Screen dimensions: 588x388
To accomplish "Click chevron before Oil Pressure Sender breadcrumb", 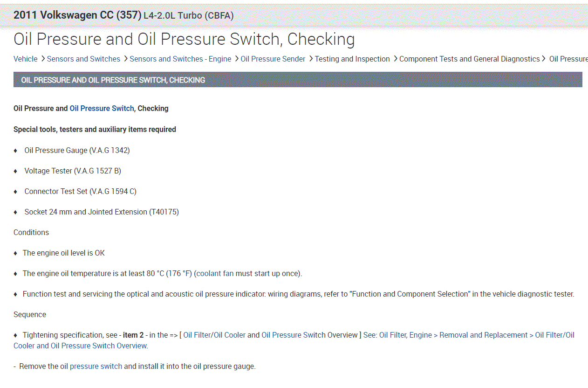I will [236, 59].
